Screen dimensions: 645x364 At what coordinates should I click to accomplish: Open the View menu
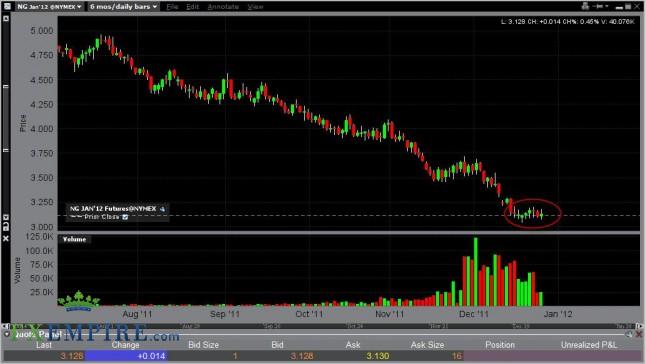click(x=255, y=7)
